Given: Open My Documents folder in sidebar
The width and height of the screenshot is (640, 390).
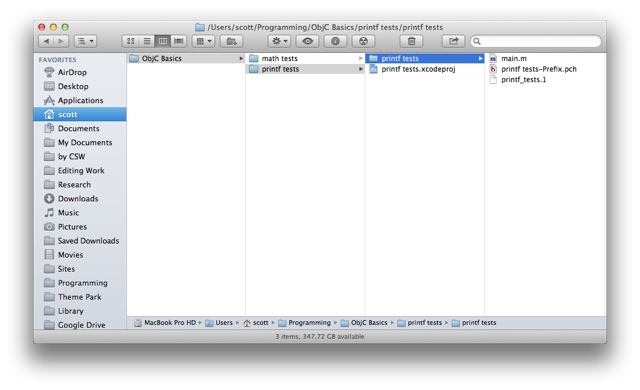Looking at the screenshot, I should pyautogui.click(x=85, y=142).
